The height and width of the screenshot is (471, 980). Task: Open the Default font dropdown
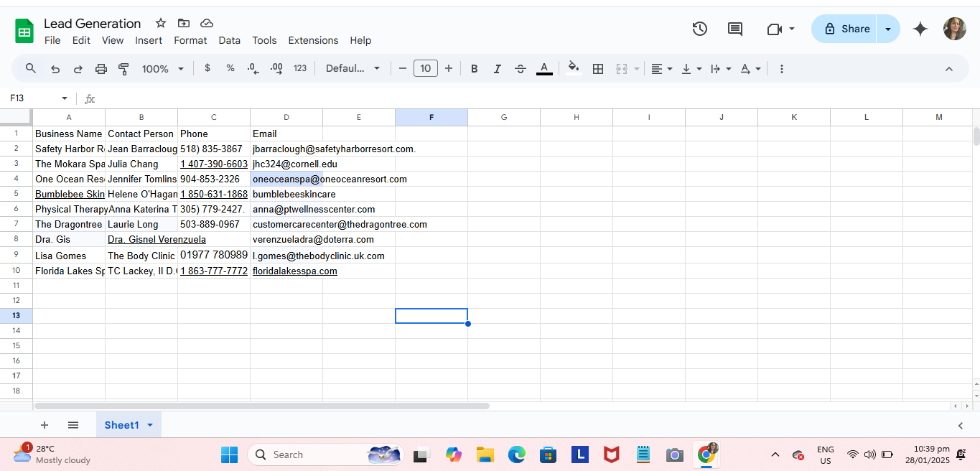click(353, 68)
